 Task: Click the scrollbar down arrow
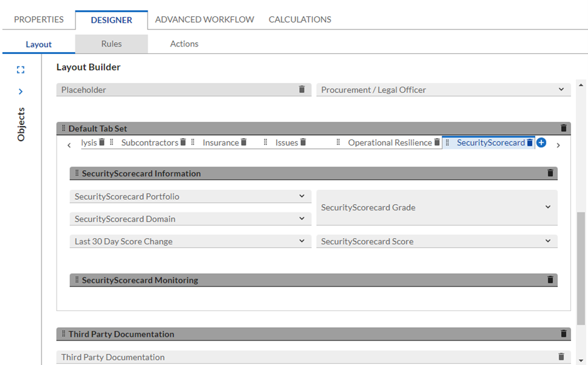click(x=581, y=361)
